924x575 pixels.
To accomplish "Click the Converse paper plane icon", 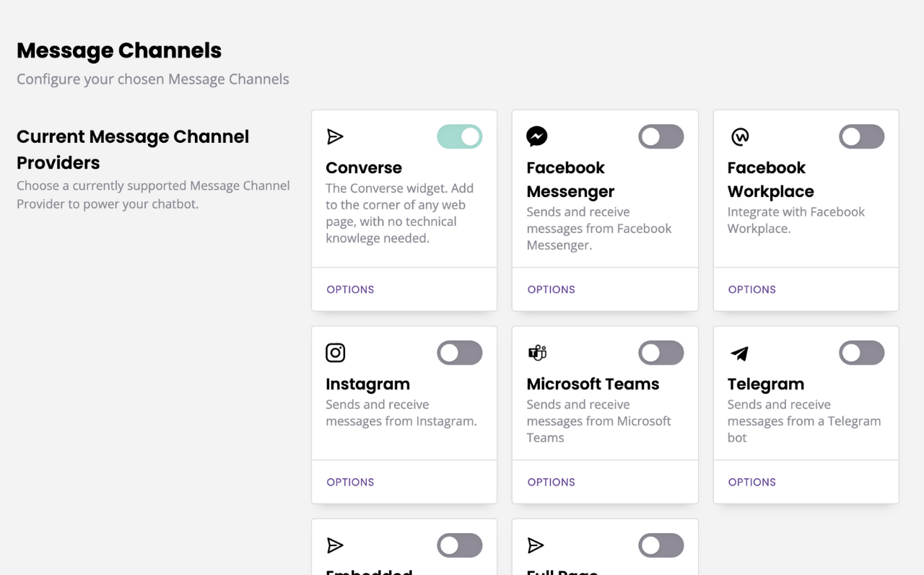I will point(336,136).
